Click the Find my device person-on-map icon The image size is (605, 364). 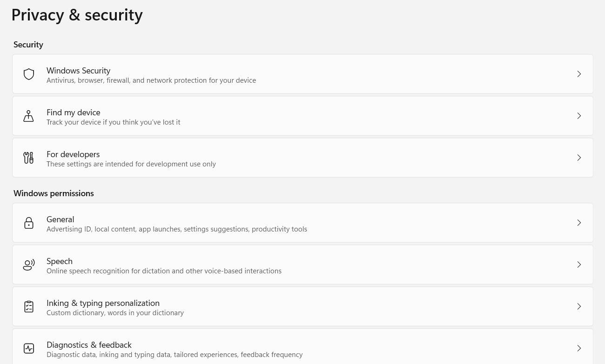29,116
